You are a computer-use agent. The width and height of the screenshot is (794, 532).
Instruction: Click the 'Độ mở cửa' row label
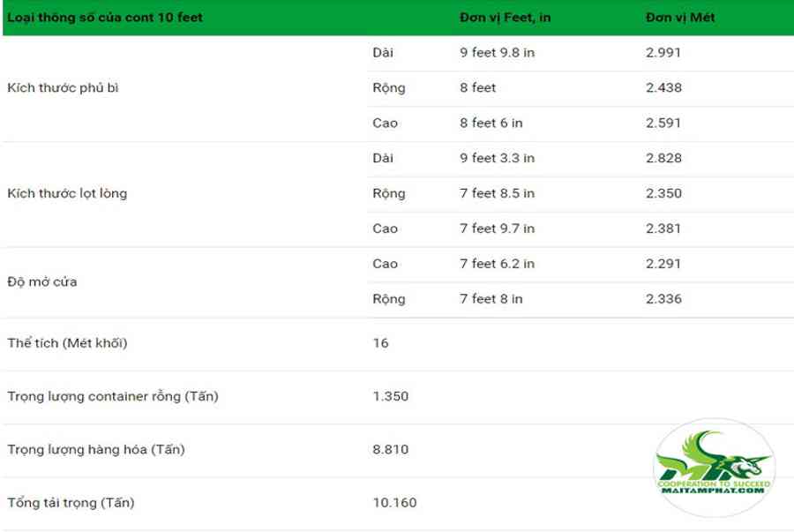click(42, 281)
